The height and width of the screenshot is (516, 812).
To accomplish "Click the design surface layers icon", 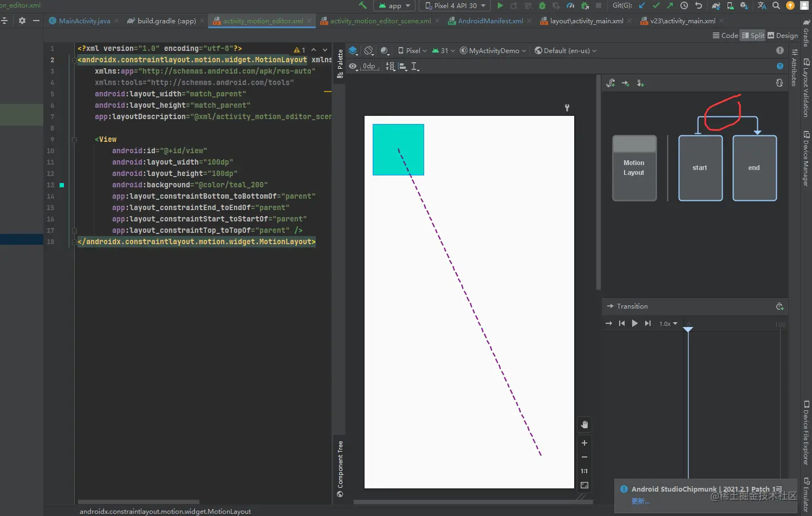I will click(x=353, y=50).
